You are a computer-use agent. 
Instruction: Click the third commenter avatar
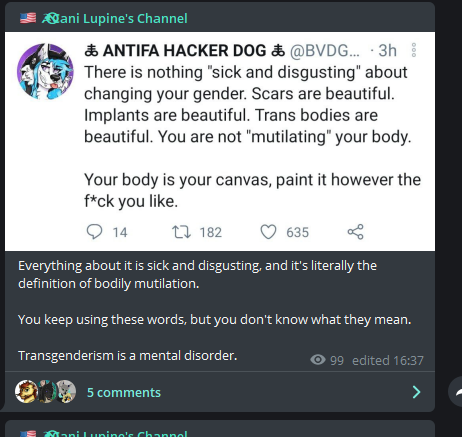point(65,392)
